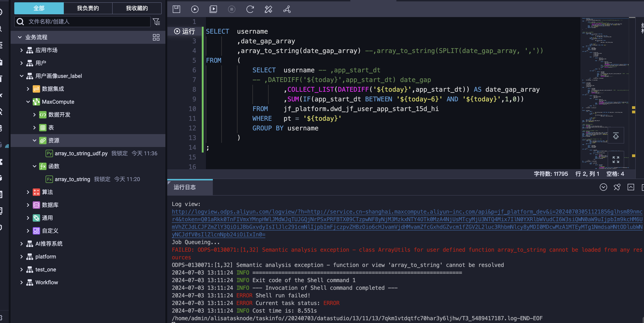Click the 数据集成 orange sync icon
This screenshot has width=644, height=323.
(x=36, y=89)
